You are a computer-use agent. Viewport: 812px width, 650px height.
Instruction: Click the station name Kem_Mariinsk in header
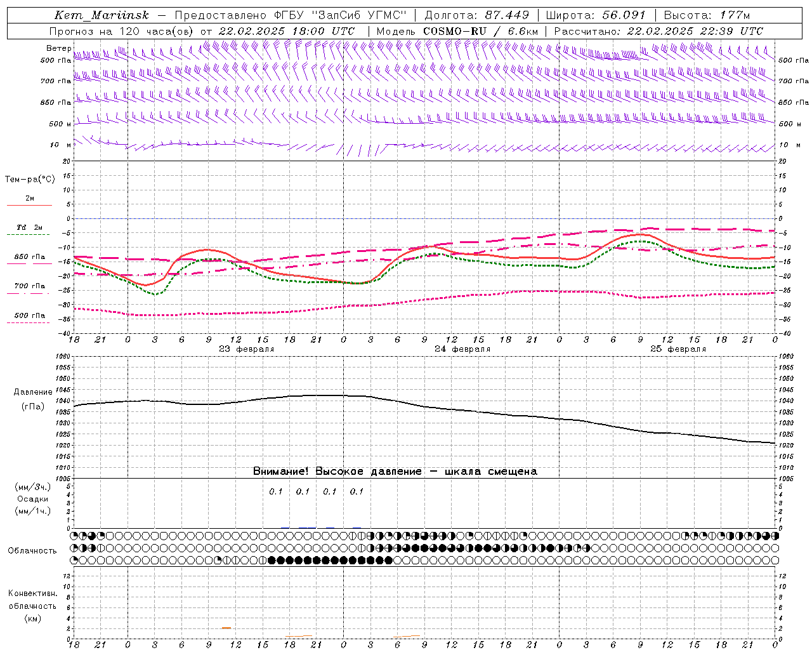pos(101,15)
